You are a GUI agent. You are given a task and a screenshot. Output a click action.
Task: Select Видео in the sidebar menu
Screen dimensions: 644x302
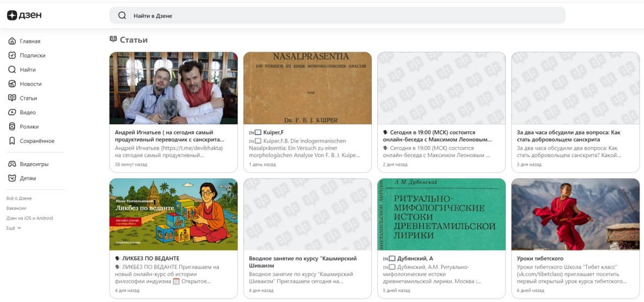click(28, 113)
